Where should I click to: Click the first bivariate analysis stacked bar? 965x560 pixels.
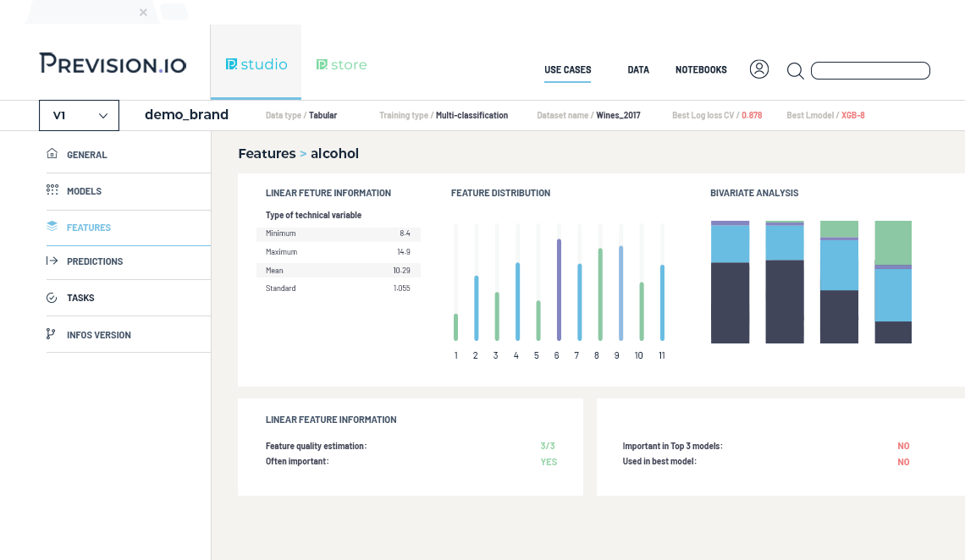tap(730, 282)
